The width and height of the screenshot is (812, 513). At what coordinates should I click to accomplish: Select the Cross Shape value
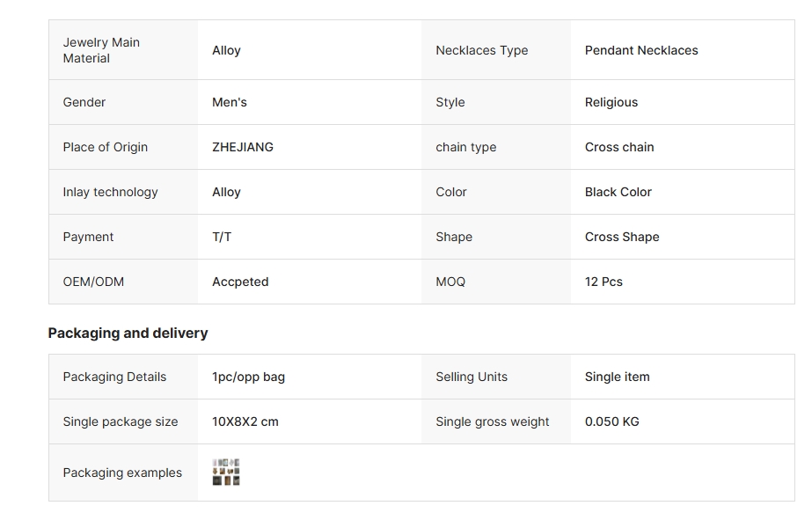(x=622, y=237)
